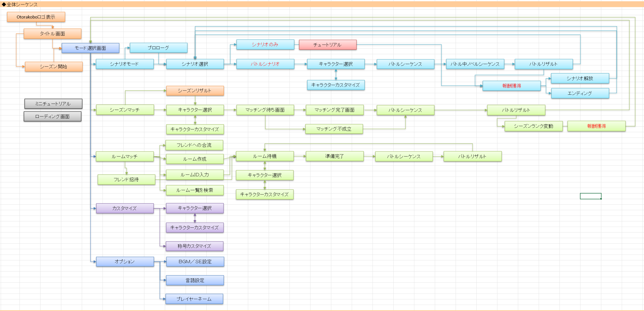This screenshot has width=644, height=311.
Task: Click キャラクター選択 box directly under ルーム待機
Action: click(265, 175)
